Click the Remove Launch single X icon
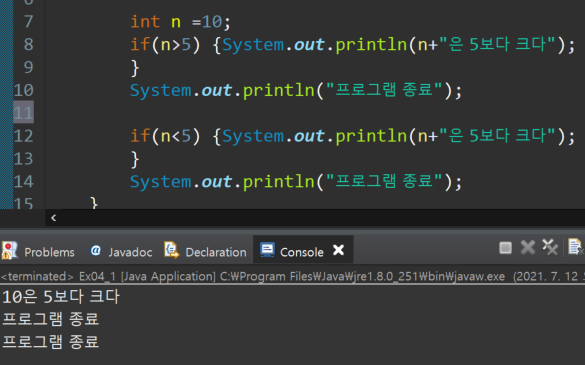Image resolution: width=585 pixels, height=365 pixels. 528,247
